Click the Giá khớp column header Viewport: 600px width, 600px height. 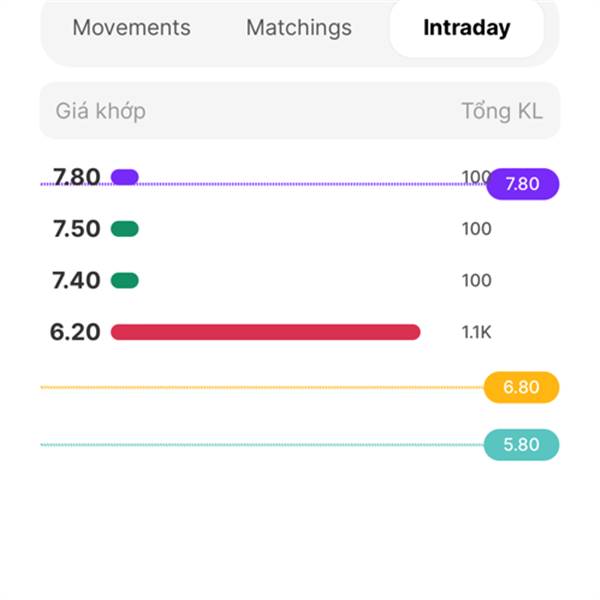point(101,111)
